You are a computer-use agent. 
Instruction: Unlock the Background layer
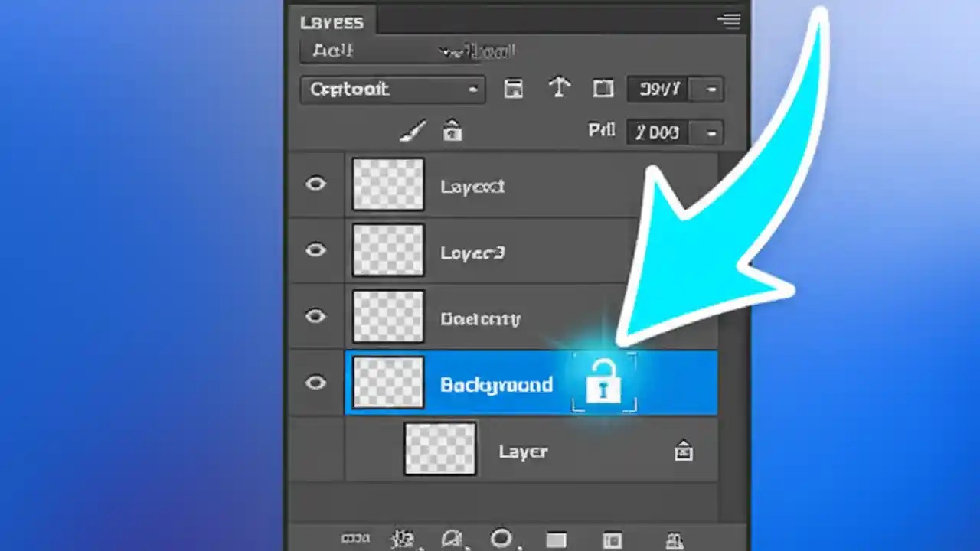click(603, 383)
